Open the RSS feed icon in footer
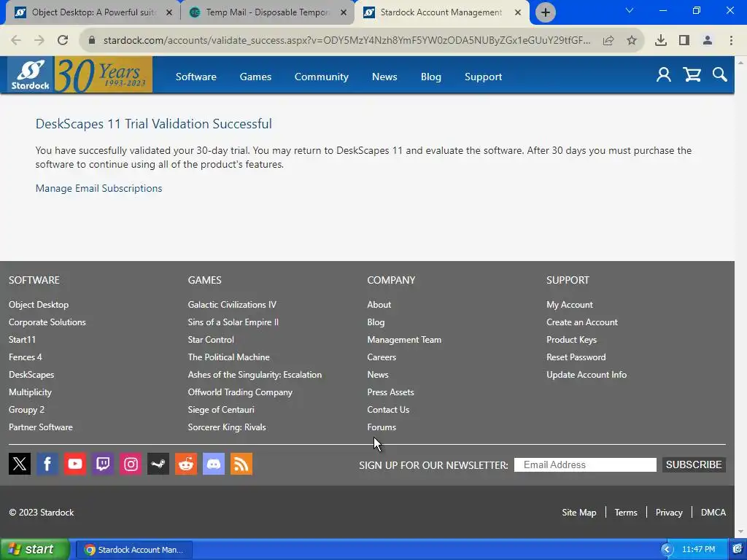The width and height of the screenshot is (747, 560). click(x=241, y=464)
